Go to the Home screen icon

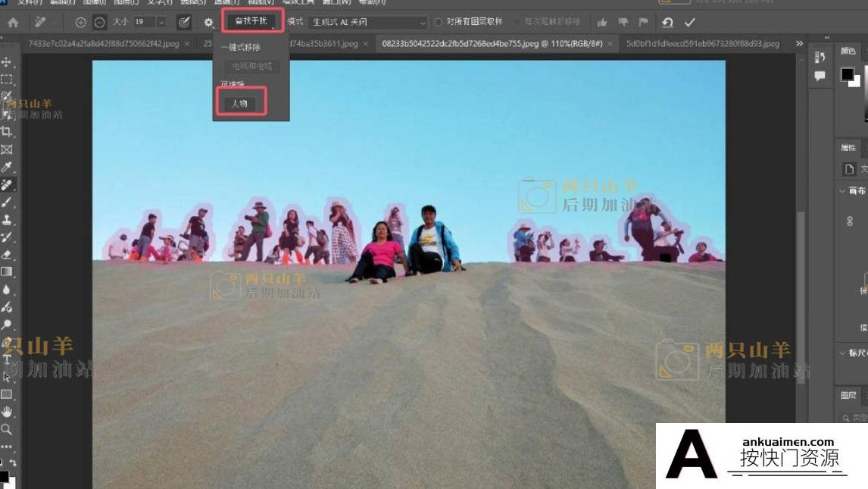[x=13, y=23]
